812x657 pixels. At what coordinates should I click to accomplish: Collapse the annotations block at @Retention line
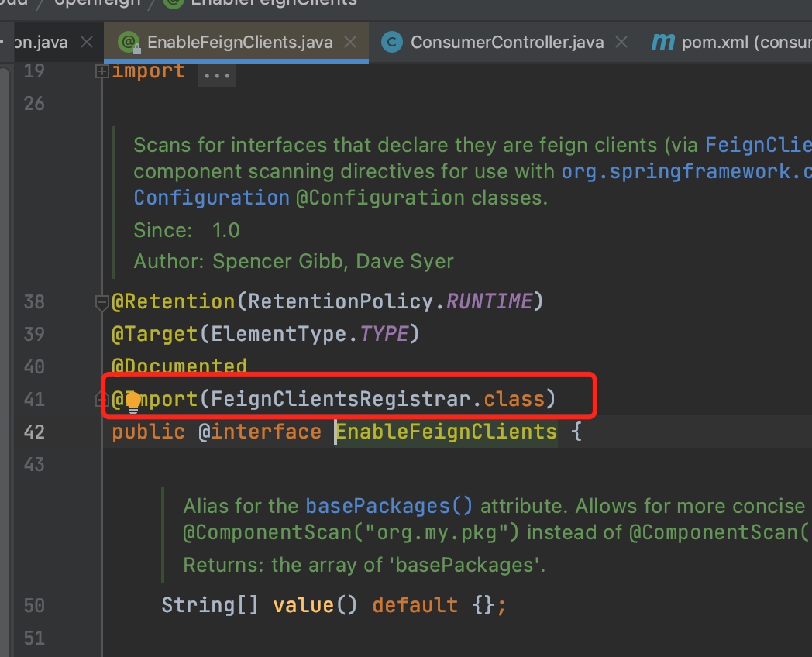(x=101, y=302)
